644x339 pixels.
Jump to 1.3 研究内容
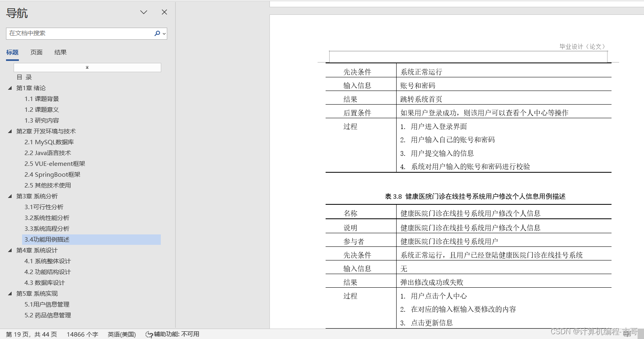click(x=42, y=121)
